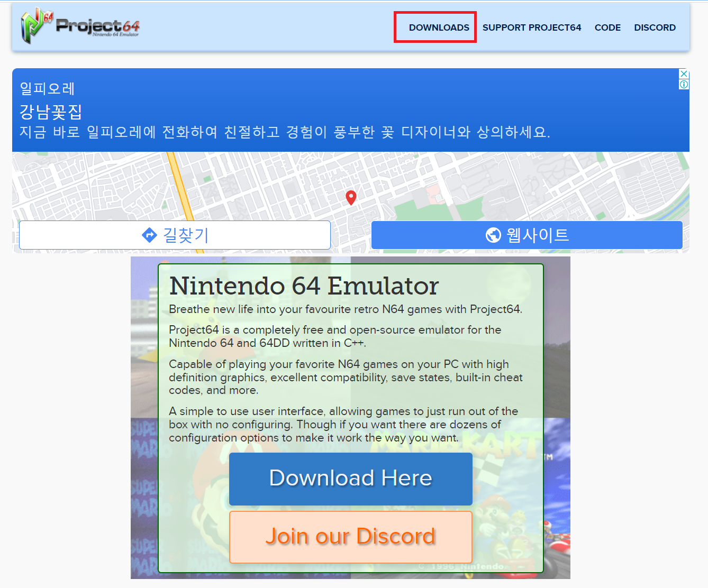Click the Nintendo 64 Emulator heading
The height and width of the screenshot is (588, 708).
point(304,286)
